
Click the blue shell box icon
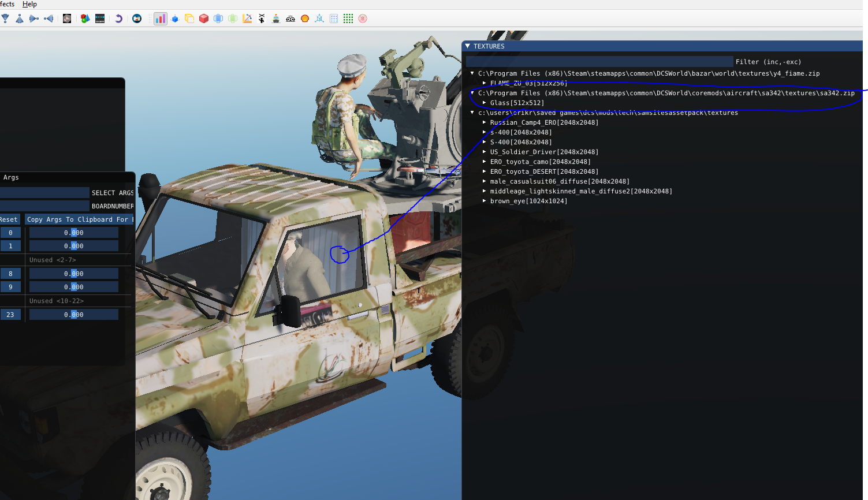[218, 18]
